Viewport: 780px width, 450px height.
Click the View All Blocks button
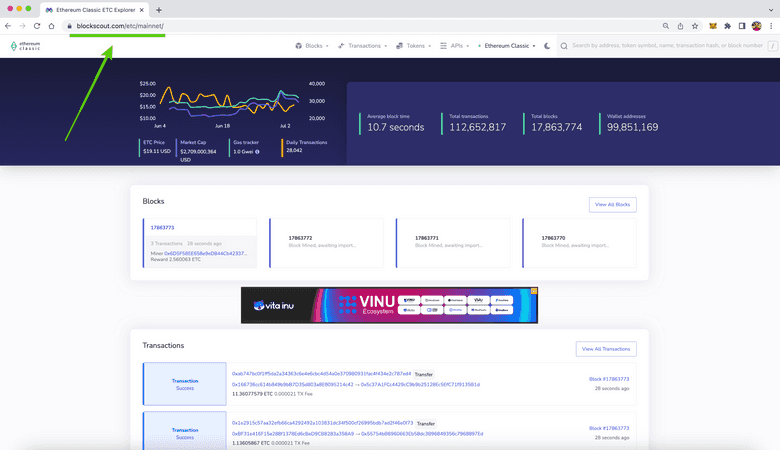(612, 205)
